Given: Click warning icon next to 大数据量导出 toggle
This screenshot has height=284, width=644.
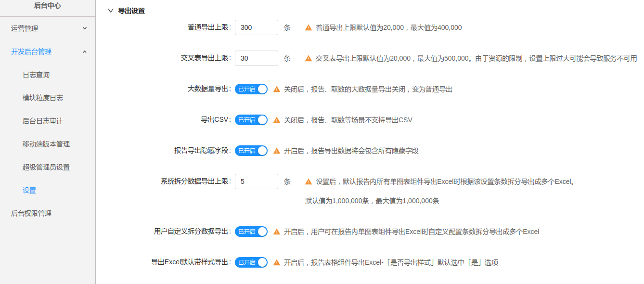Looking at the screenshot, I should coord(277,90).
